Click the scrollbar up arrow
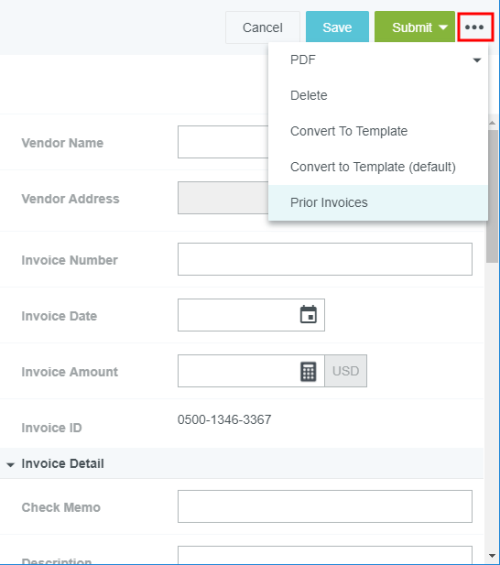This screenshot has height=565, width=500. (492, 123)
